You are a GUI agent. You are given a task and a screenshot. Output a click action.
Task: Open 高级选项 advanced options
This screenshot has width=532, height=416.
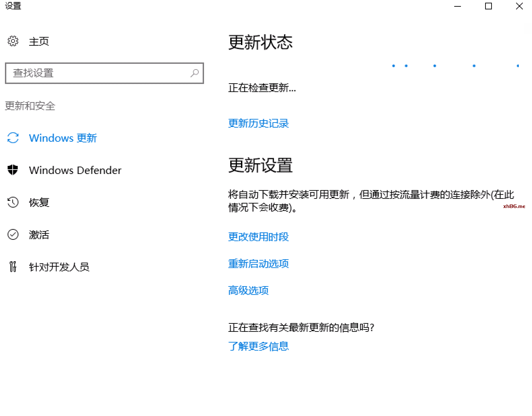[x=248, y=290]
